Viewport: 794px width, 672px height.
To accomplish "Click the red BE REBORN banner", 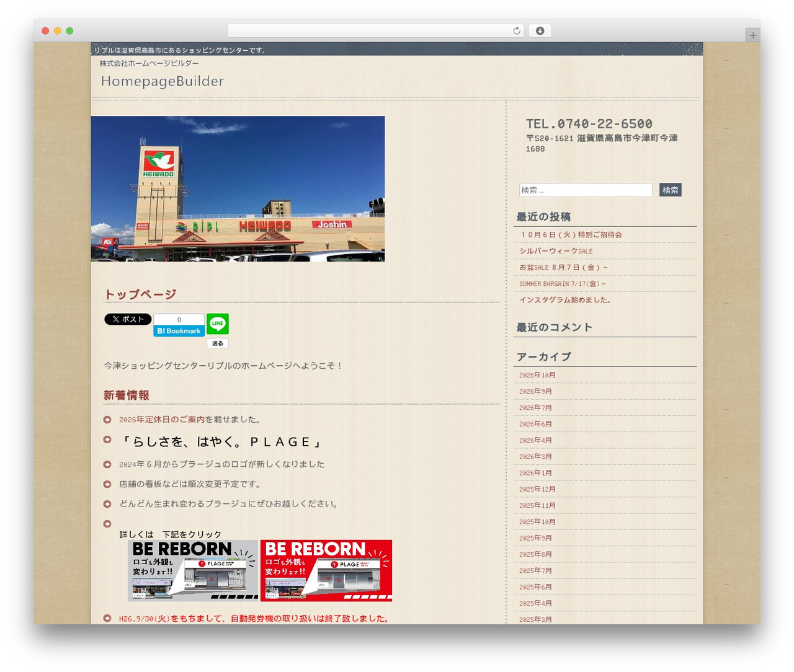I will click(x=326, y=570).
